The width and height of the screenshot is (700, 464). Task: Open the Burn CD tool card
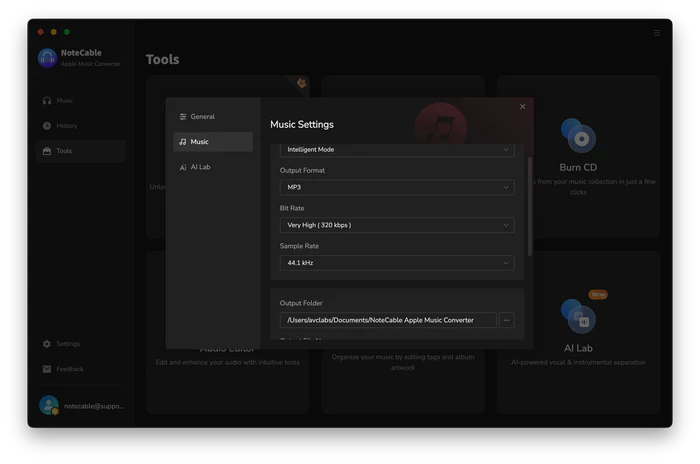pyautogui.click(x=578, y=157)
